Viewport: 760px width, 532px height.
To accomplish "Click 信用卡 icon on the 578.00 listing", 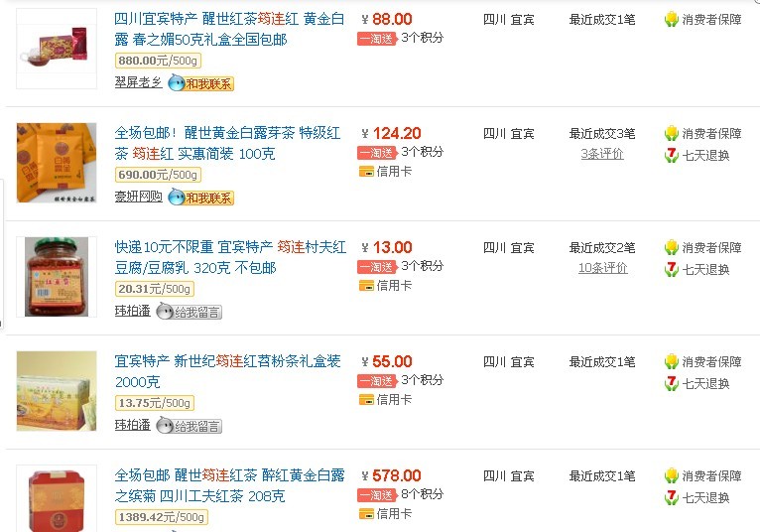I will coord(366,514).
